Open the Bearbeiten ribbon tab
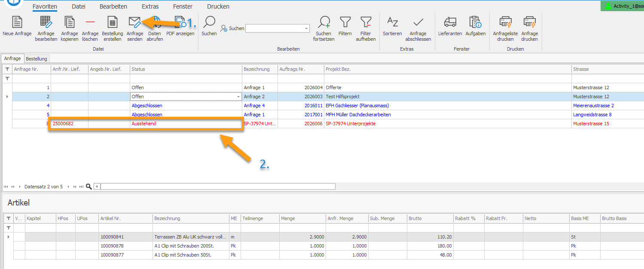The image size is (644, 269). pyautogui.click(x=113, y=6)
